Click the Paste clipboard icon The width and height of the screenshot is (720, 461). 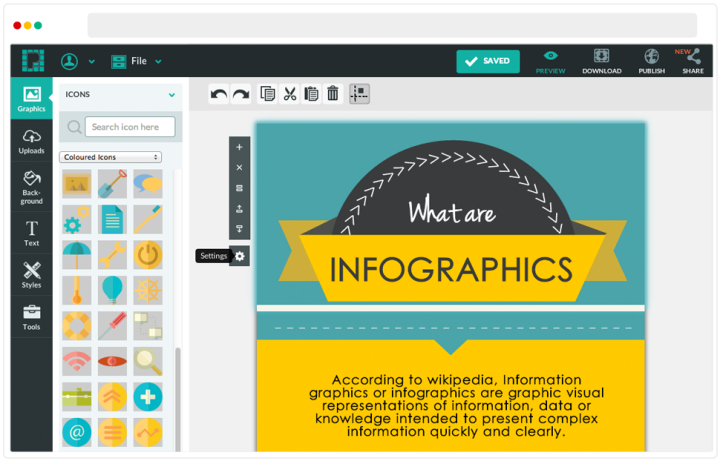pyautogui.click(x=311, y=94)
